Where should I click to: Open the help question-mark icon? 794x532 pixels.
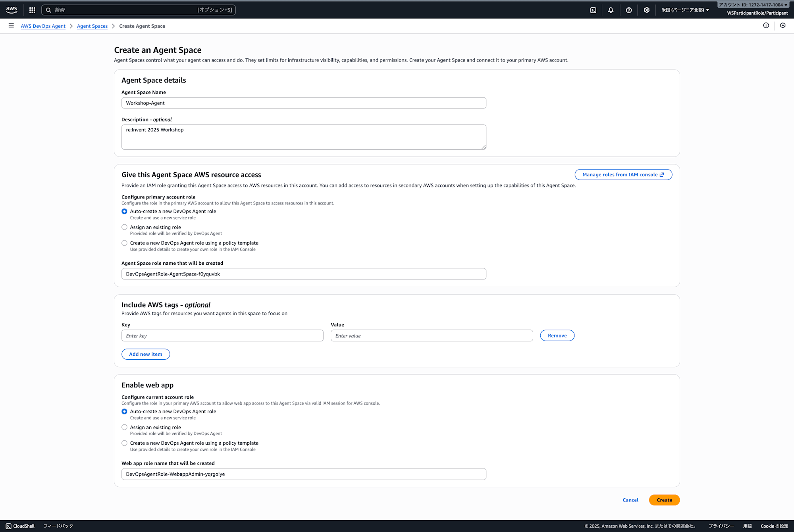pyautogui.click(x=628, y=10)
